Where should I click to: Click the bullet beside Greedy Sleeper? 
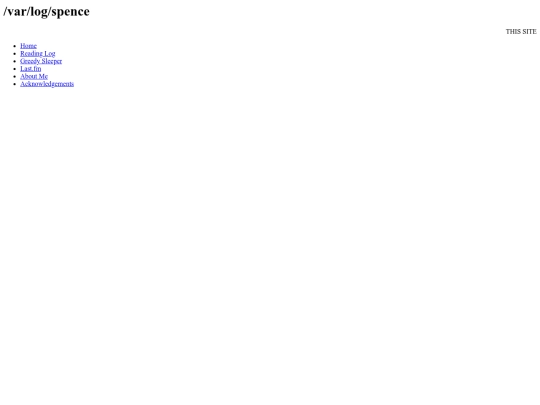(x=14, y=61)
